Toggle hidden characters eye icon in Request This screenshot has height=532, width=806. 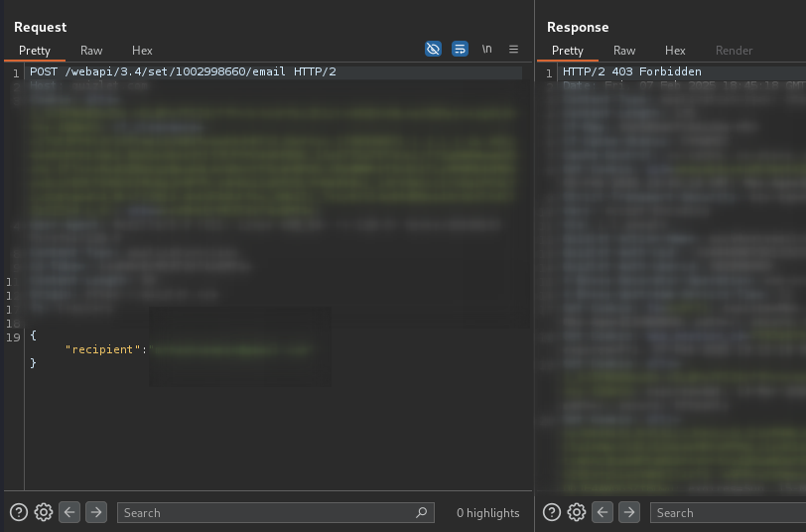click(433, 49)
